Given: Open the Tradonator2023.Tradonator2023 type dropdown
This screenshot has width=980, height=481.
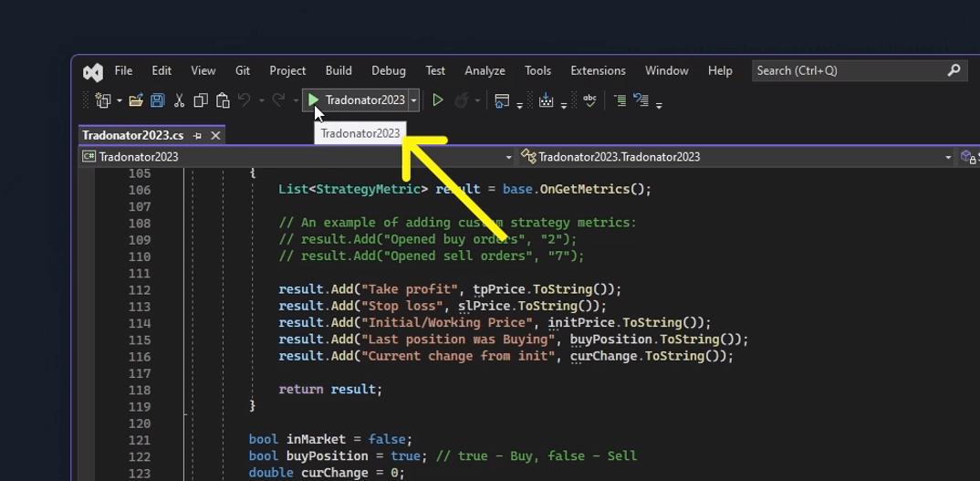Looking at the screenshot, I should point(735,157).
